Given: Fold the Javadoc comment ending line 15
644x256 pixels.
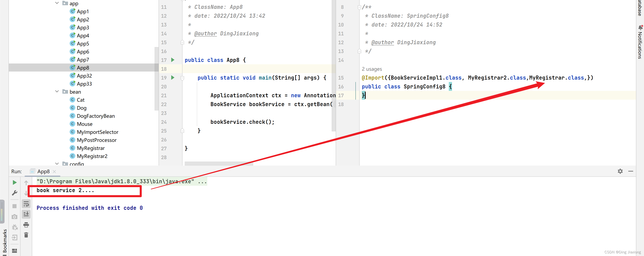Looking at the screenshot, I should tap(182, 42).
